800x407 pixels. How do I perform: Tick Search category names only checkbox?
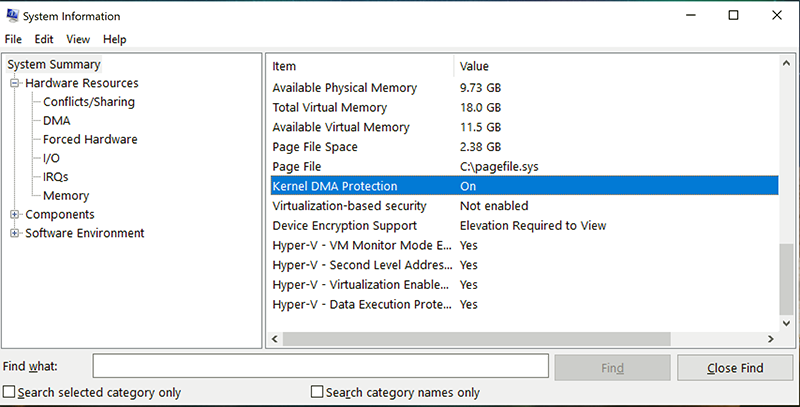pyautogui.click(x=317, y=392)
